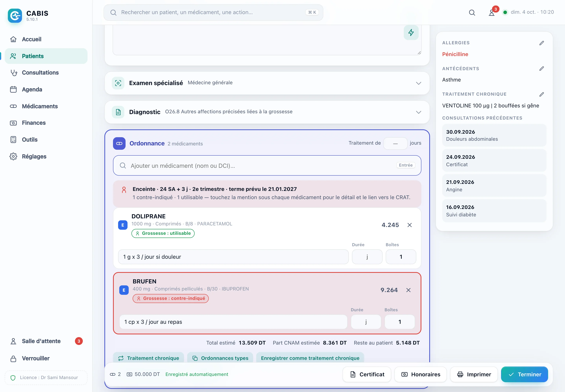Image resolution: width=565 pixels, height=392 pixels.
Task: Expand the Diagnostic section chevron
Action: coord(418,112)
